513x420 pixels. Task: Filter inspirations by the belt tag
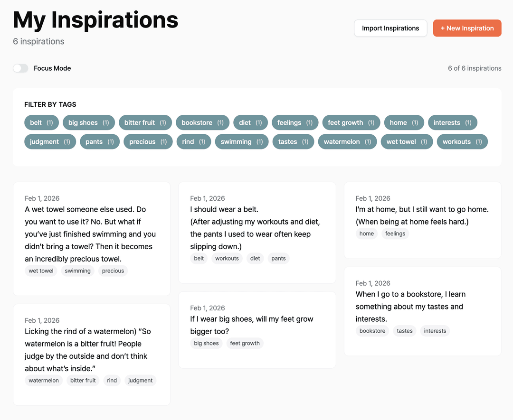click(x=41, y=122)
